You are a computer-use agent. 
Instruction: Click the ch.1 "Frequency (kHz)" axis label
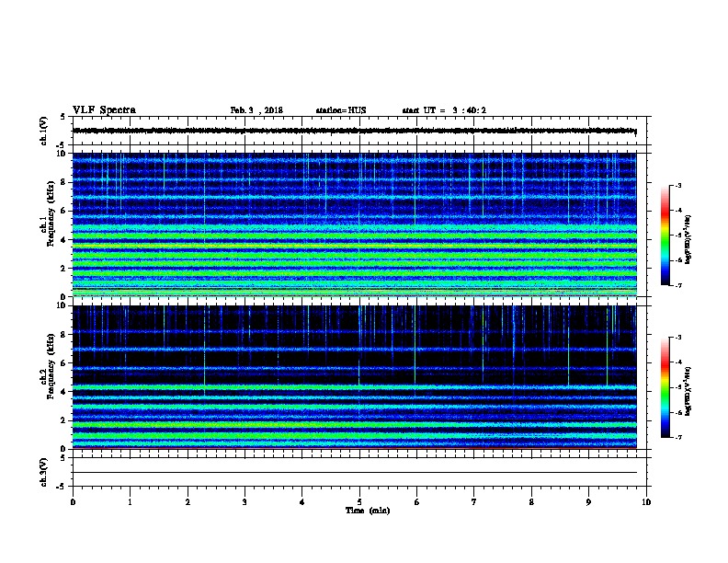(x=51, y=214)
